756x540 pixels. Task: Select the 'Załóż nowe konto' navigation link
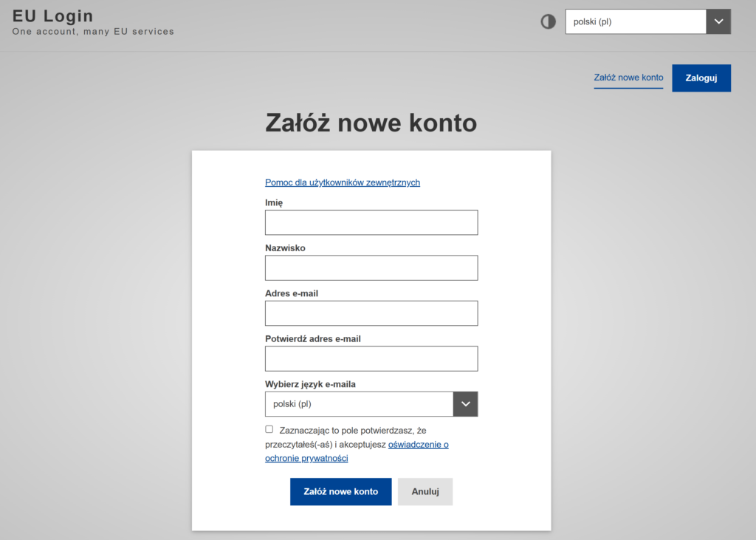coord(628,78)
